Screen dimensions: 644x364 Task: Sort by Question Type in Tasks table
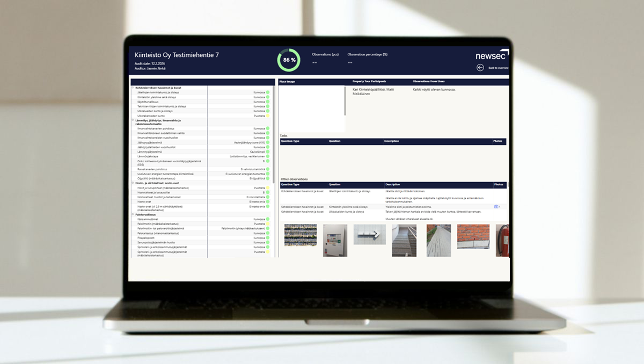point(290,141)
